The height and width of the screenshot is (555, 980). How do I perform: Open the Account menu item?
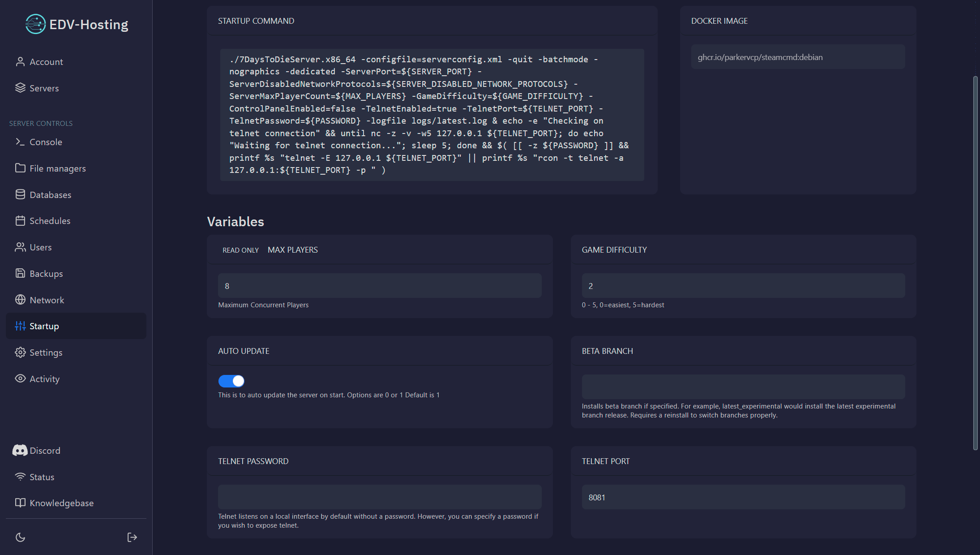76,62
